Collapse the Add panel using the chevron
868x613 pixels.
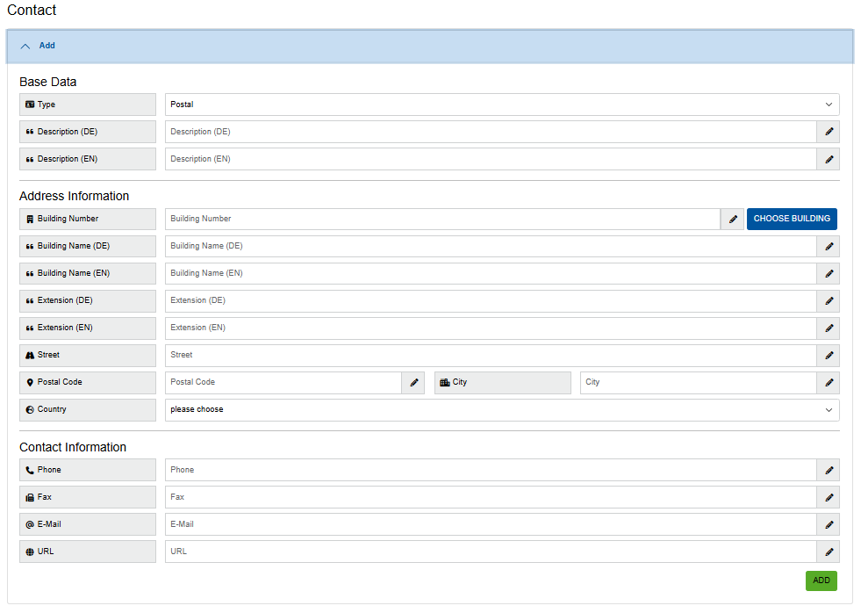click(25, 46)
